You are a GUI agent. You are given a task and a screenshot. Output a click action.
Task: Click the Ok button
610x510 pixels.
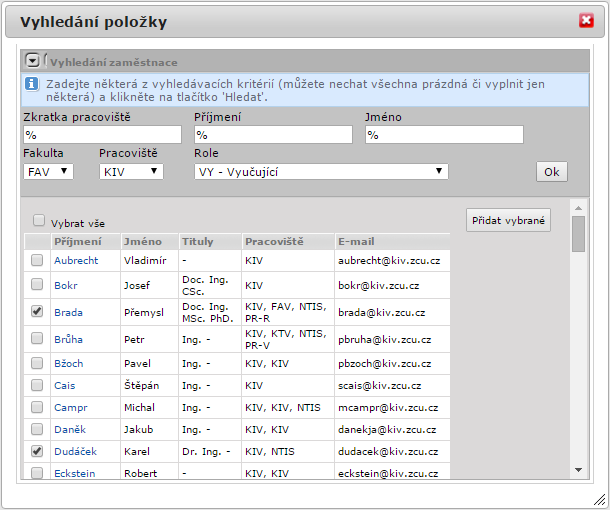click(552, 172)
